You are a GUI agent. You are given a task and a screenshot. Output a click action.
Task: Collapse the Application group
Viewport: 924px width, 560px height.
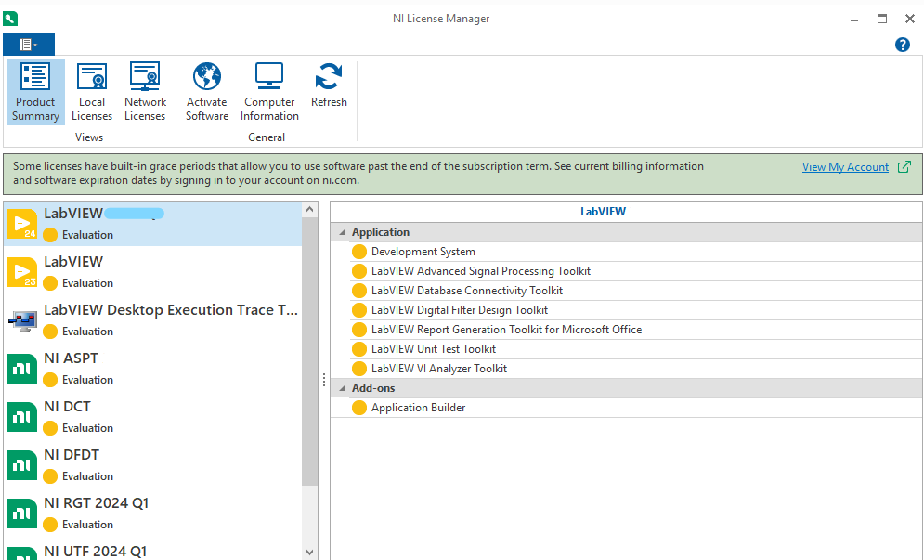click(342, 233)
